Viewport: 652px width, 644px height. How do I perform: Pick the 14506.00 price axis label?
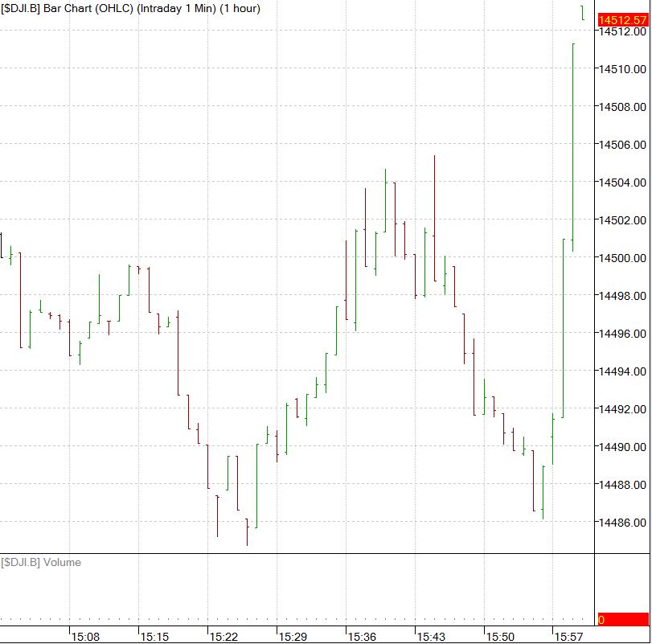click(621, 145)
